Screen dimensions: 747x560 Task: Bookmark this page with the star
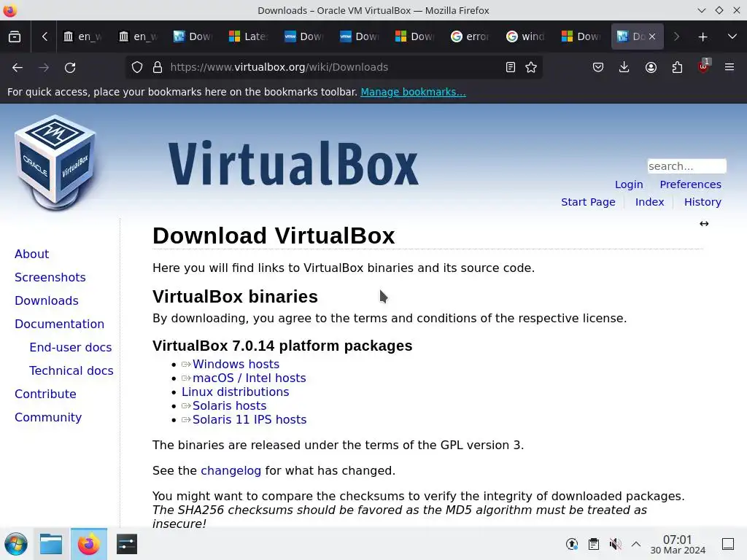[531, 68]
